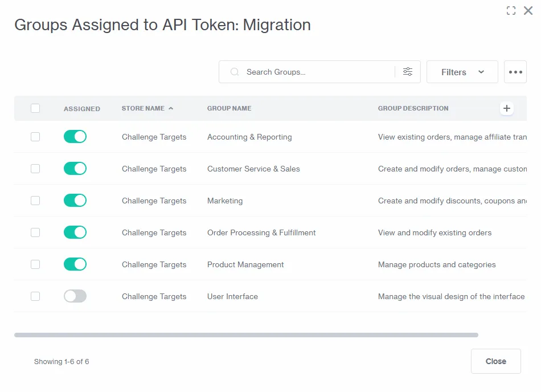Click the search magnifier icon
The width and height of the screenshot is (541, 392).
pyautogui.click(x=235, y=72)
